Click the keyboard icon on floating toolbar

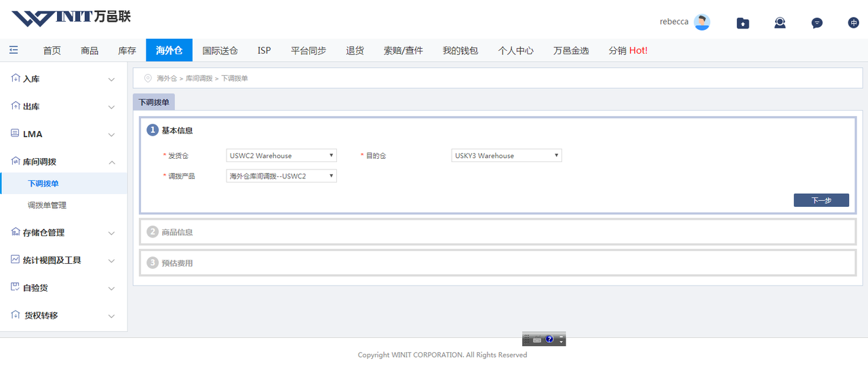(537, 339)
